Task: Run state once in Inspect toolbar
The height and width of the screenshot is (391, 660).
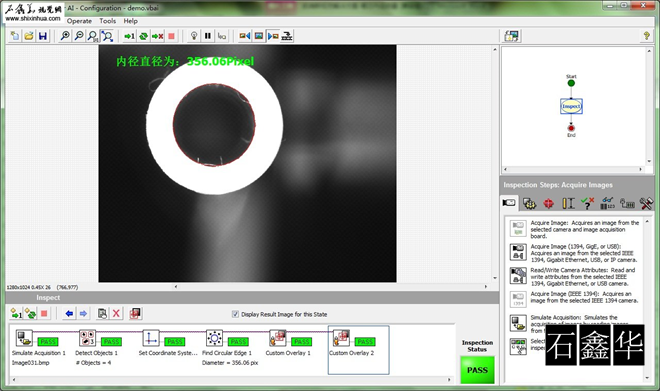Action: point(16,314)
